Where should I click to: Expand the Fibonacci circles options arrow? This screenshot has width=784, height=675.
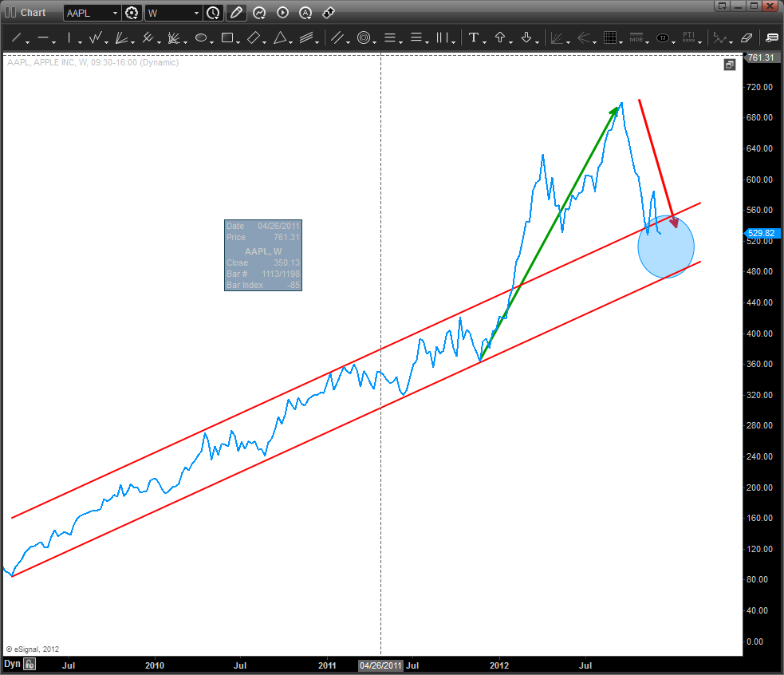375,42
